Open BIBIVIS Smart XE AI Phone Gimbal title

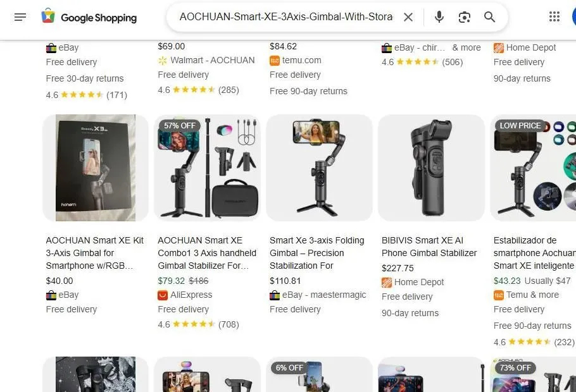[x=429, y=247]
